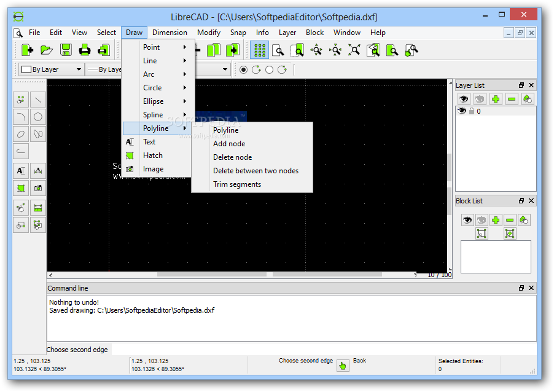The height and width of the screenshot is (392, 554).
Task: Open the Dimension menu
Action: pyautogui.click(x=170, y=33)
